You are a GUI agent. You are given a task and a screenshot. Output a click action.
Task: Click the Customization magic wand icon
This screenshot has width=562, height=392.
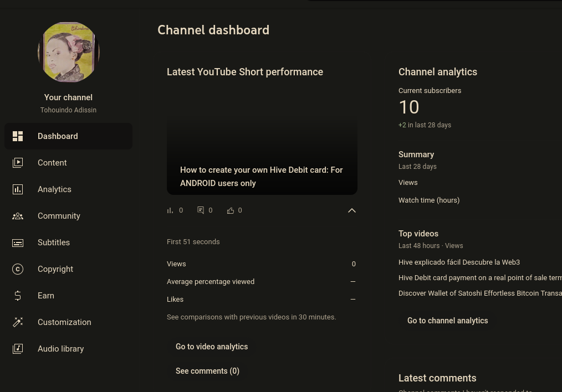point(18,322)
